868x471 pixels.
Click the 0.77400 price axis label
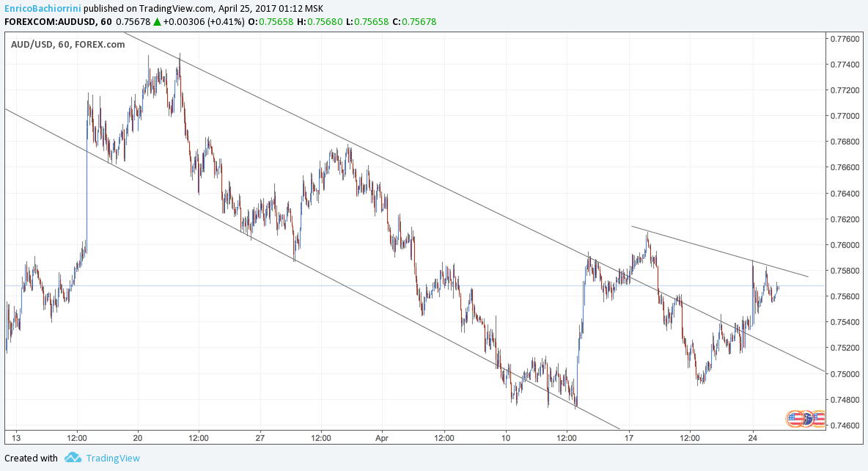click(845, 65)
